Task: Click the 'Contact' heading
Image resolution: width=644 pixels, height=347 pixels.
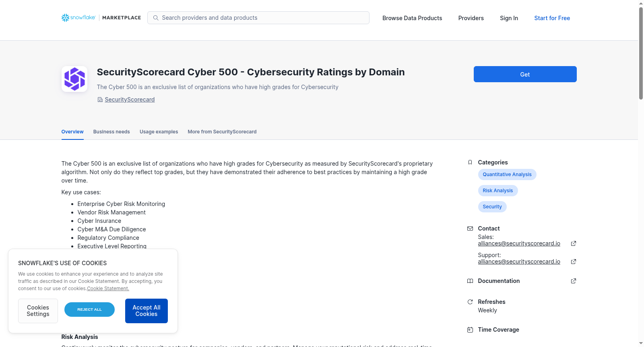Action: coord(489,229)
